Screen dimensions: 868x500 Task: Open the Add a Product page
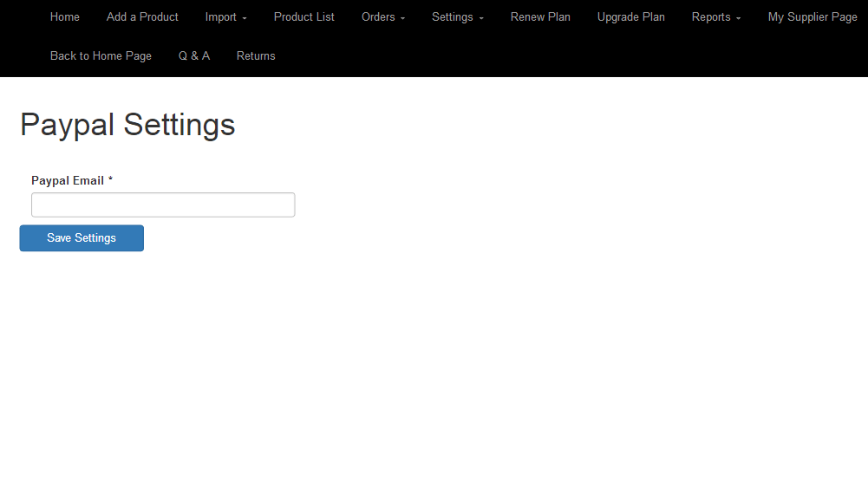click(142, 16)
